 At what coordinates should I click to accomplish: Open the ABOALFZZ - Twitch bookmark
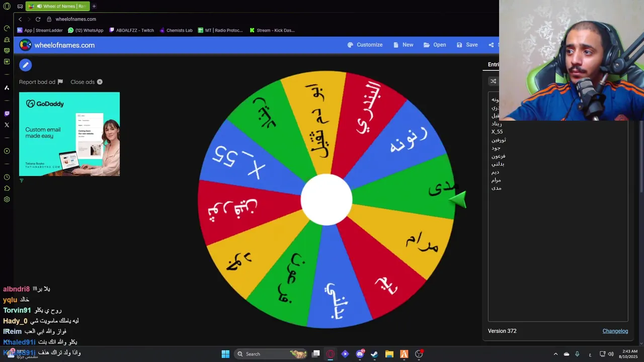click(x=131, y=30)
